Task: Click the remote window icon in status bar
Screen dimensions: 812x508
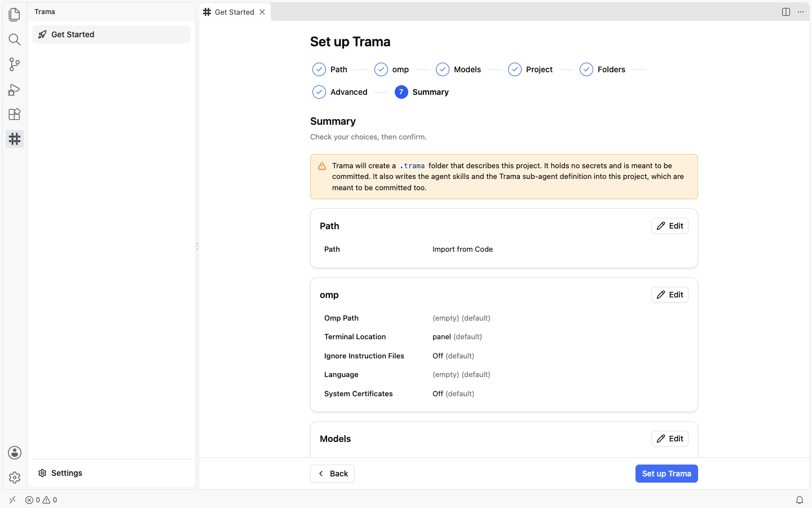Action: click(x=12, y=500)
